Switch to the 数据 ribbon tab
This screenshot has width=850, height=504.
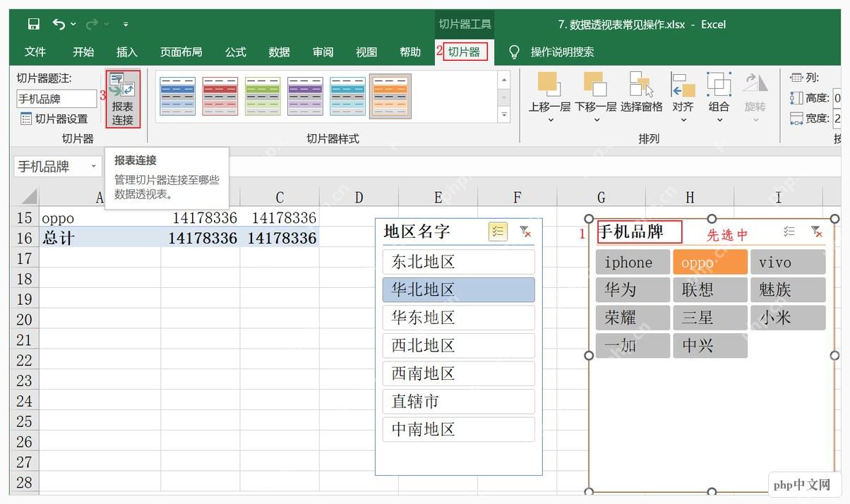pos(280,52)
